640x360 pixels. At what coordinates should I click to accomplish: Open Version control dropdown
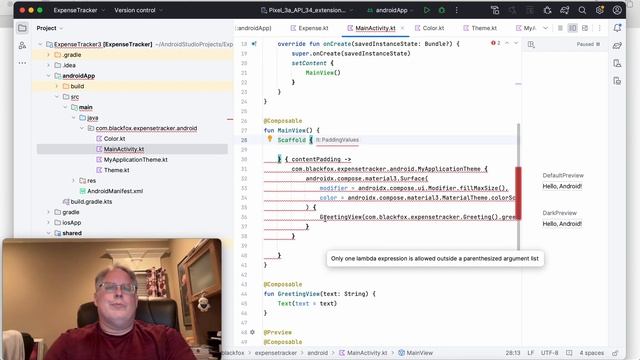(x=138, y=10)
